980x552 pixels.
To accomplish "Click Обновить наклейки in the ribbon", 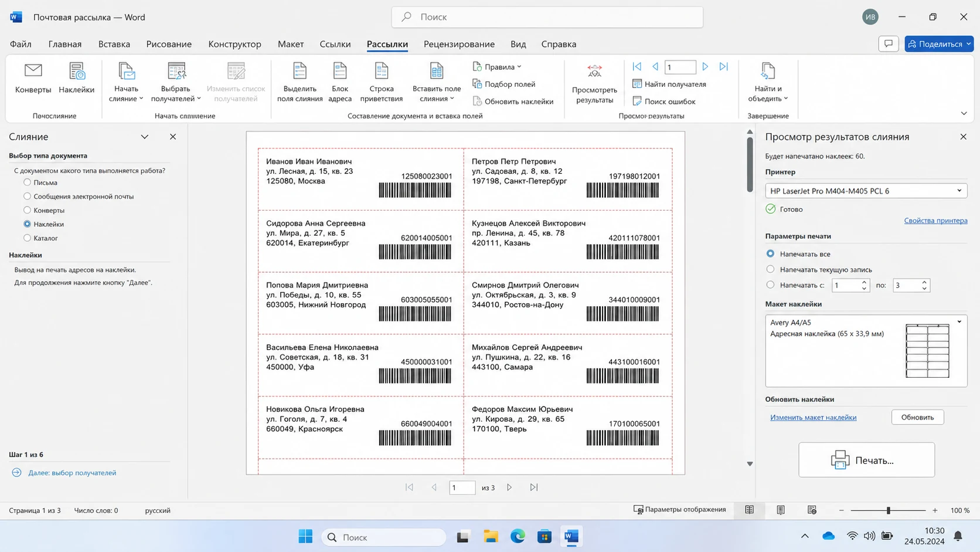I will click(513, 101).
